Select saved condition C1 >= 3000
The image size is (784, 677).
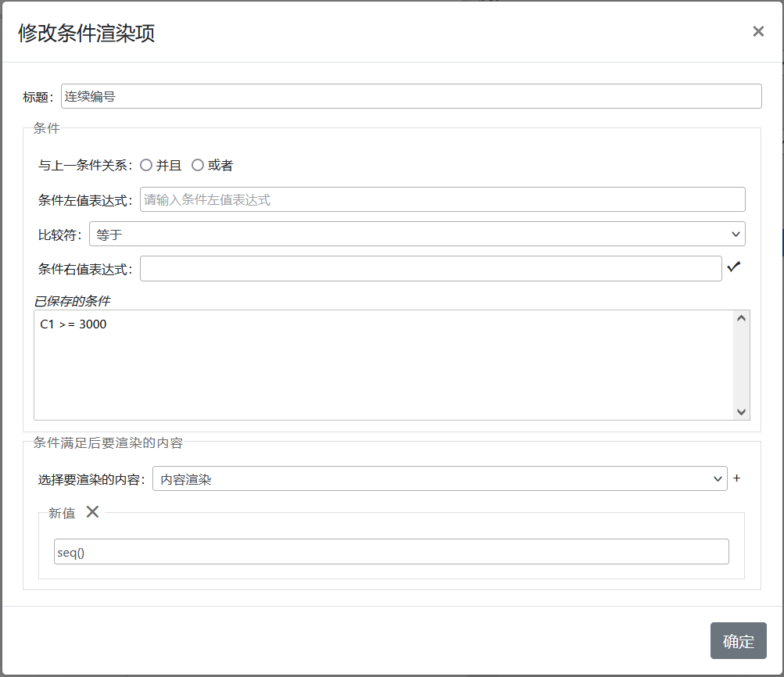point(73,324)
